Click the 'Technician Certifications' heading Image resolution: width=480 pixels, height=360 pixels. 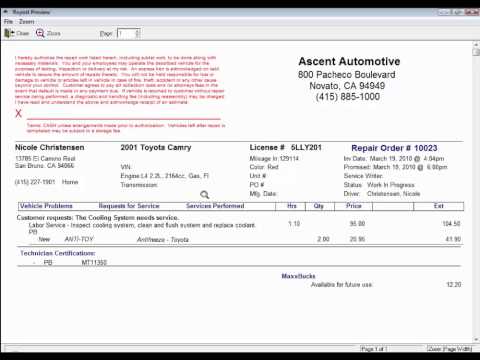click(58, 253)
